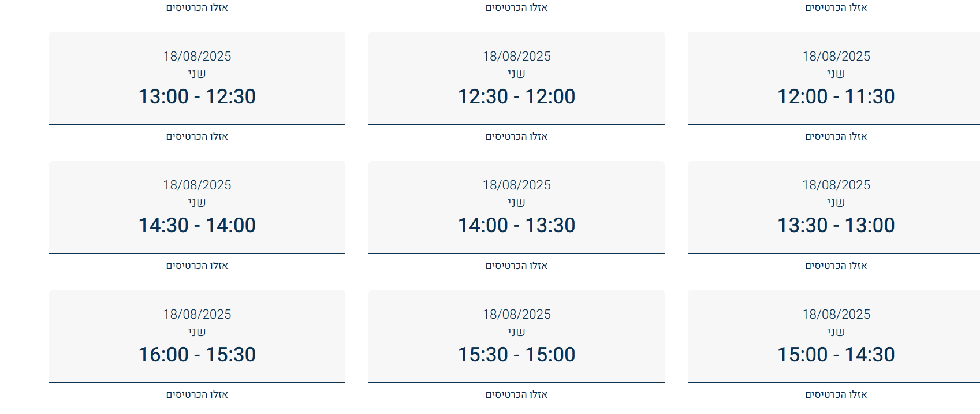Click sold-out label below the 13:00 - 12:30 slot
The height and width of the screenshot is (414, 980).
pos(197,137)
